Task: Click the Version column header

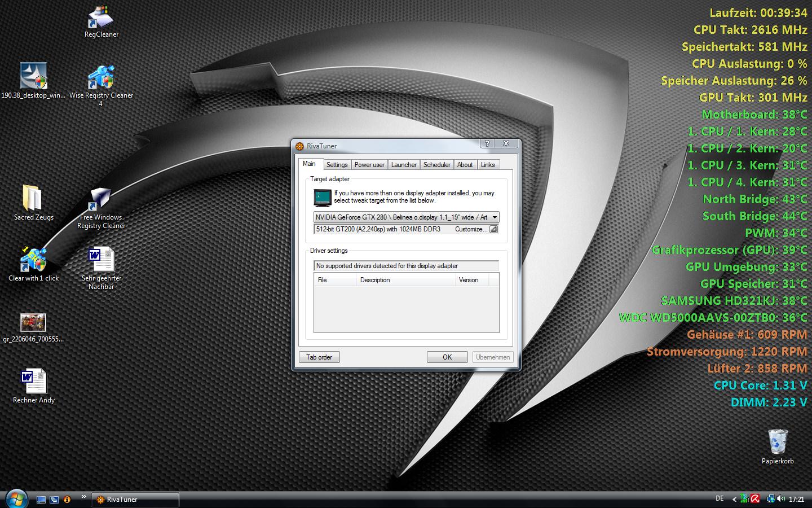Action: coord(472,280)
